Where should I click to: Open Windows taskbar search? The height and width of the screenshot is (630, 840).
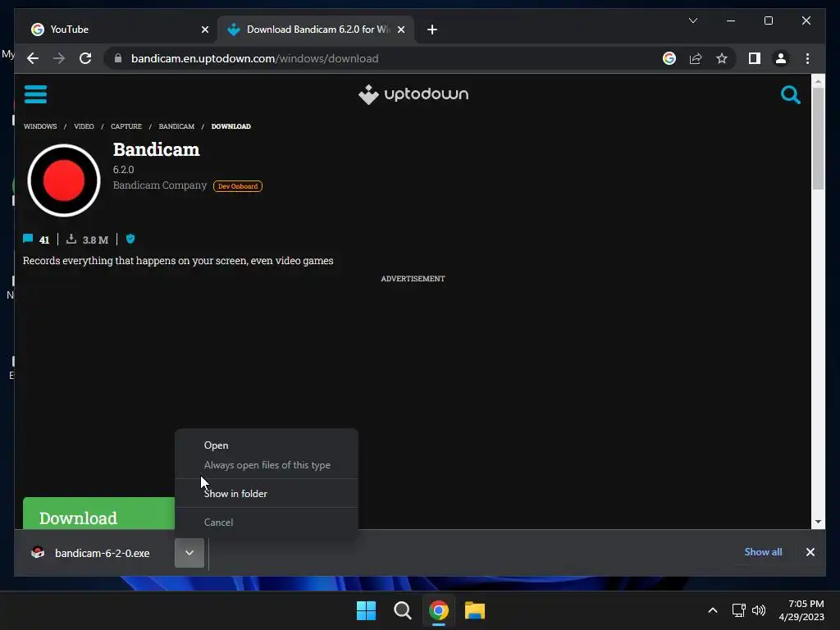(x=402, y=610)
